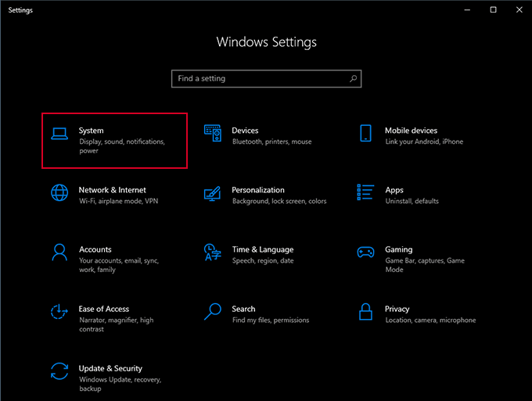
Task: Open the Personalization title
Action: point(258,190)
